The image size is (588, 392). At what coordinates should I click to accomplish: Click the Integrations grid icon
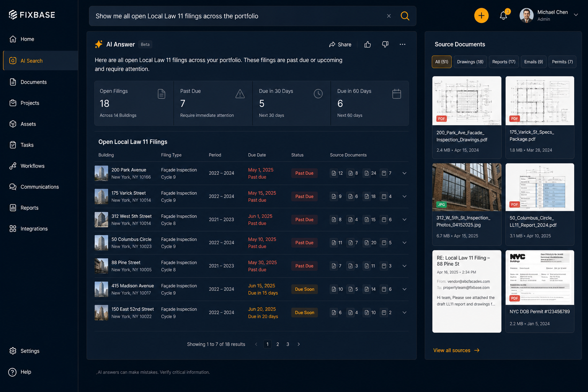[x=13, y=229]
